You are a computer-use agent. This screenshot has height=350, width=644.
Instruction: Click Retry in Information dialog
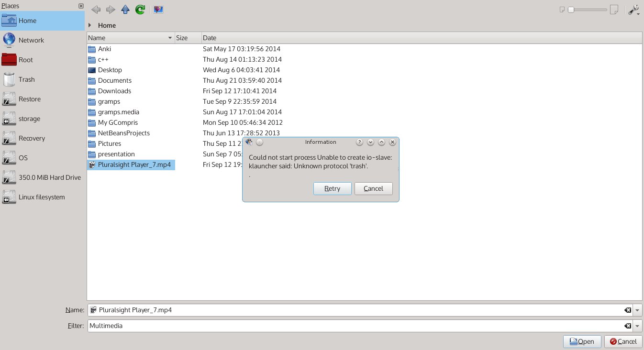(x=333, y=188)
